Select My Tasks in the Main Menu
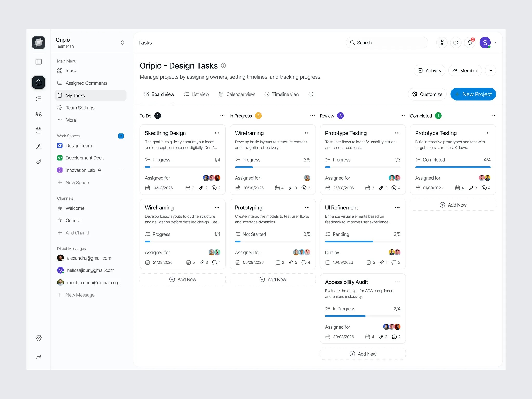The image size is (532, 399). click(x=90, y=95)
